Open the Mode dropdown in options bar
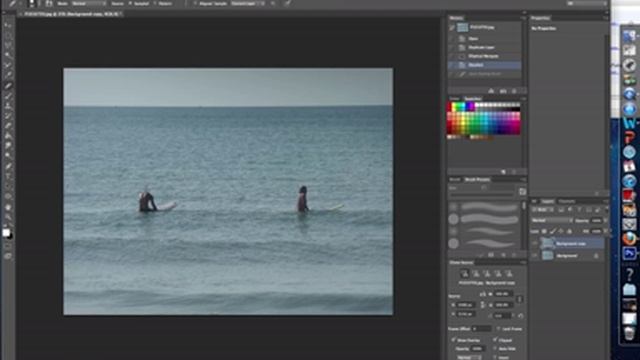This screenshot has width=640, height=360. pyautogui.click(x=88, y=4)
